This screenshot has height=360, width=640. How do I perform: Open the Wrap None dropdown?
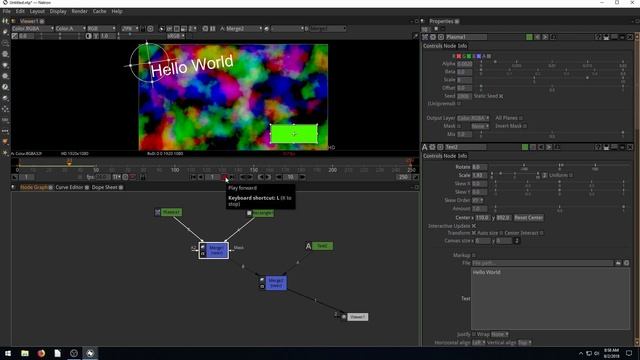point(500,334)
